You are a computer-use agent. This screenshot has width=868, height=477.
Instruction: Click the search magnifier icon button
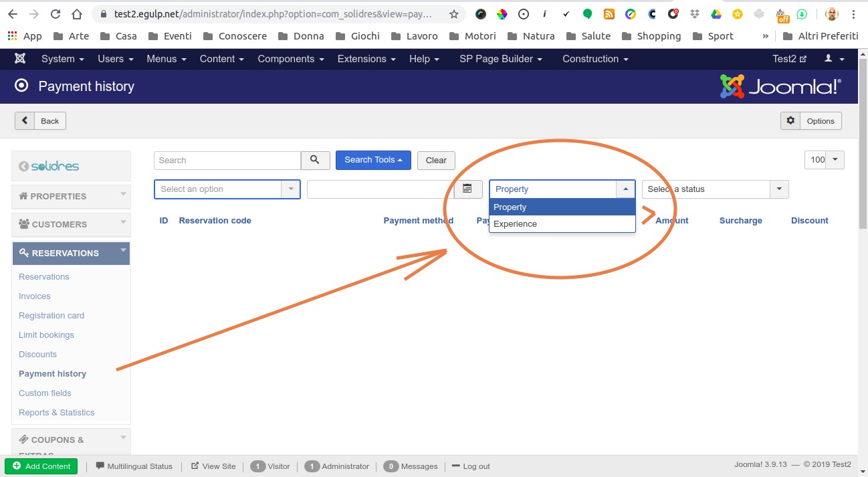coord(315,160)
